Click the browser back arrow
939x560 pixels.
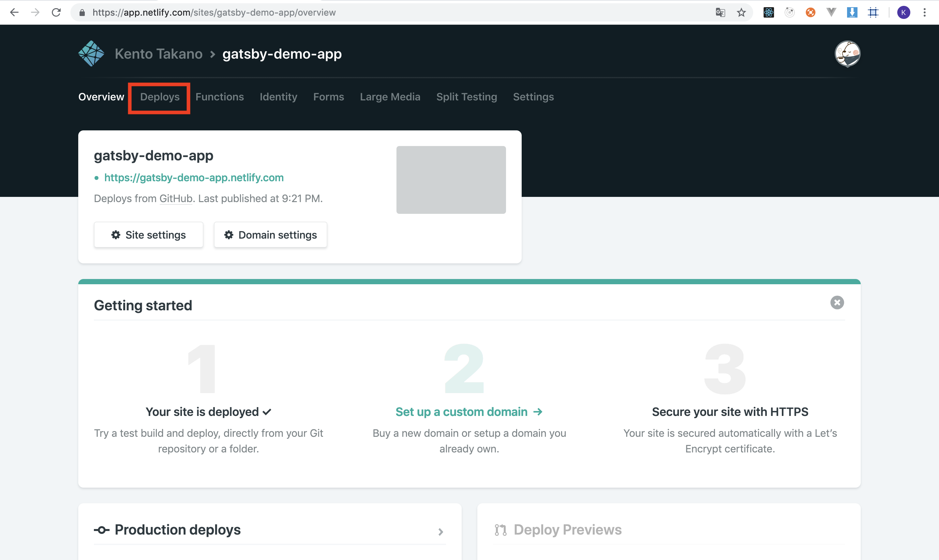tap(14, 12)
